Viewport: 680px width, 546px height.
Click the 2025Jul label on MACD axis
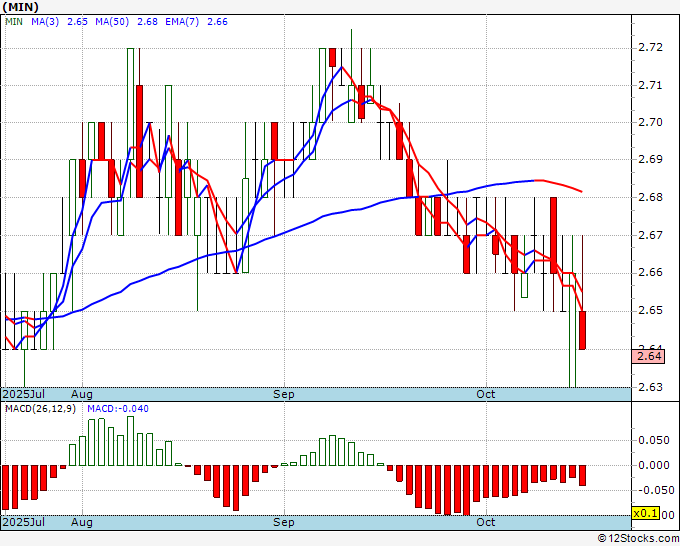24,522
